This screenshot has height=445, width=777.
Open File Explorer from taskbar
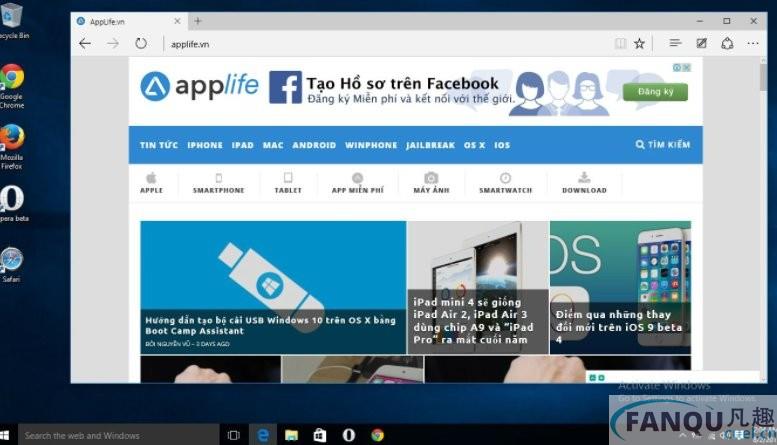[291, 435]
